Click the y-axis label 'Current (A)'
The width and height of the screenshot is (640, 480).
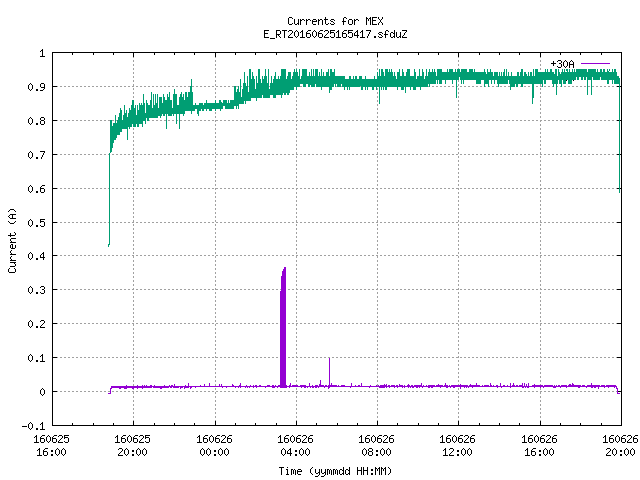tap(12, 240)
